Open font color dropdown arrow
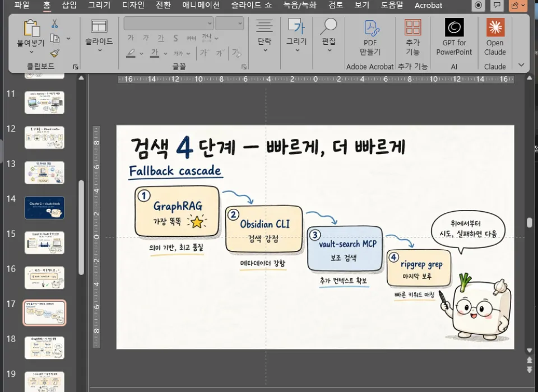This screenshot has width=538, height=392. [165, 54]
